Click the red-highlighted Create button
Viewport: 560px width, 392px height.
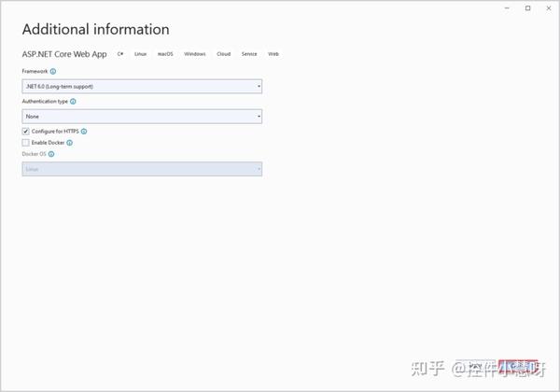click(518, 367)
